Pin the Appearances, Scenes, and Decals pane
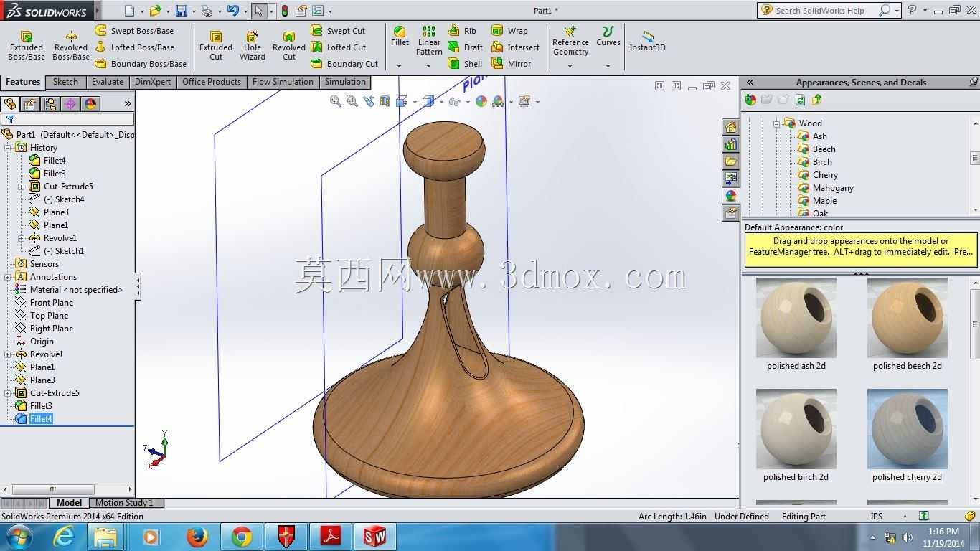 (974, 82)
